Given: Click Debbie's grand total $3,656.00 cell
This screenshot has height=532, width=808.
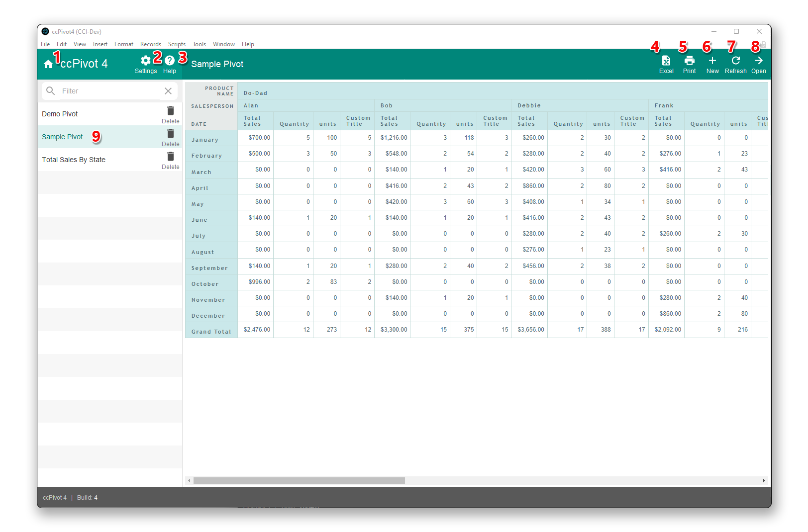Looking at the screenshot, I should coord(529,330).
